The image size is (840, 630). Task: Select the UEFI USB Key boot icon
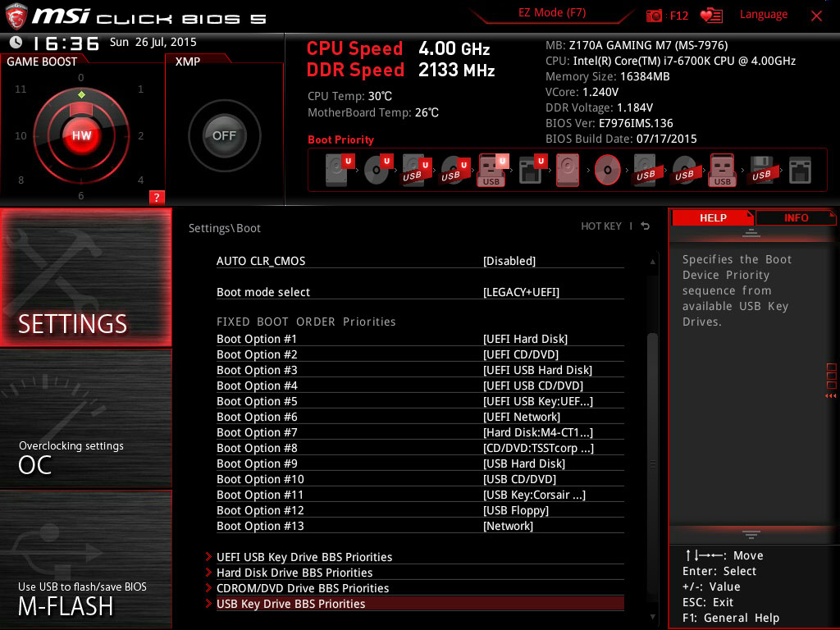[x=493, y=170]
